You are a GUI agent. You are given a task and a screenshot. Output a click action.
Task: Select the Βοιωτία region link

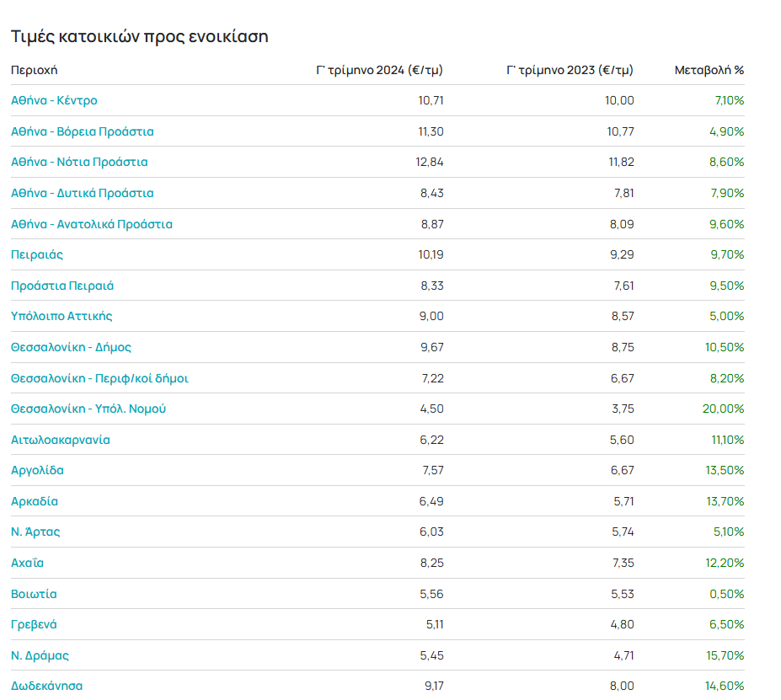pyautogui.click(x=34, y=594)
